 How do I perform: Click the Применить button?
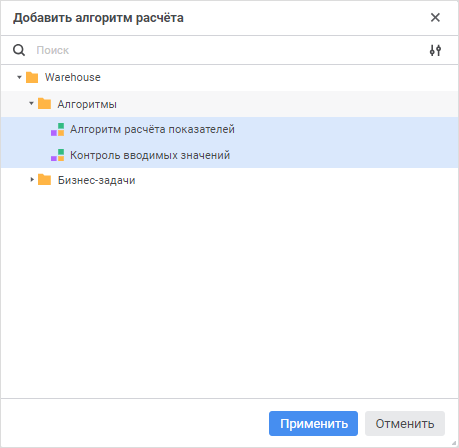(313, 423)
